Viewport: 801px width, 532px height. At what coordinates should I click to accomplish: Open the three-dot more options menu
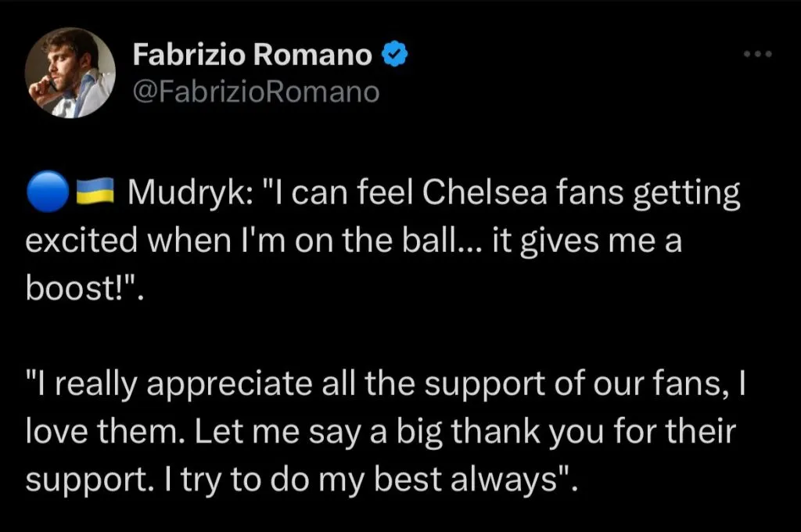pos(757,54)
